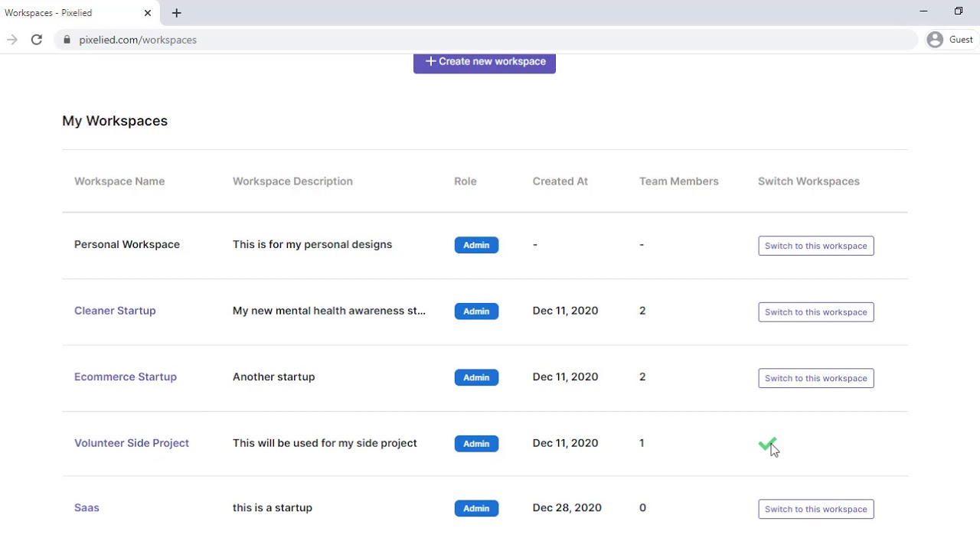Close the Workspaces - Pixelied tab

pos(148,13)
